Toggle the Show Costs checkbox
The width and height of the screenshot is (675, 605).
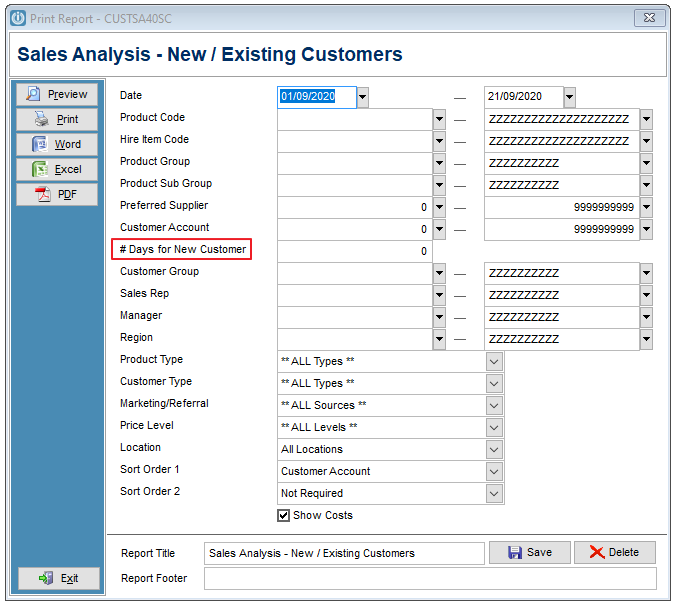(x=283, y=515)
